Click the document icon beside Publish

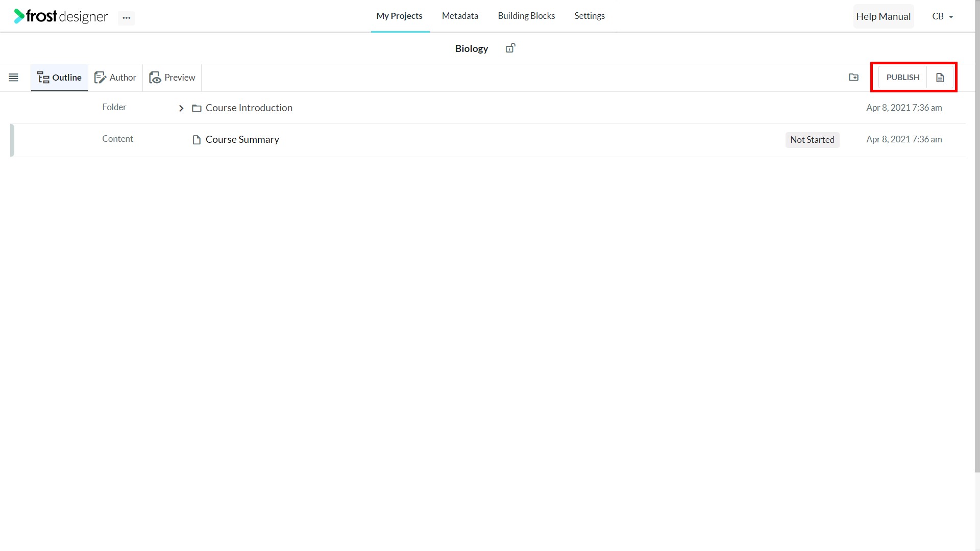click(940, 78)
